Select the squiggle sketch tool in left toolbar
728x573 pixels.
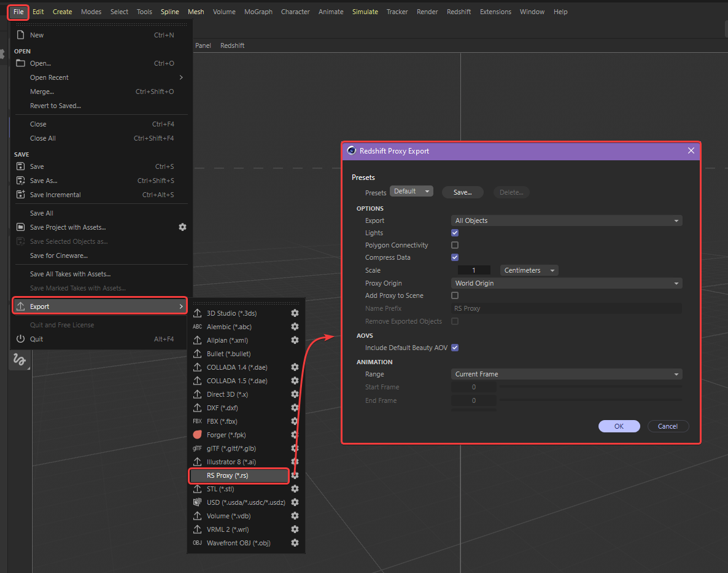pos(20,360)
